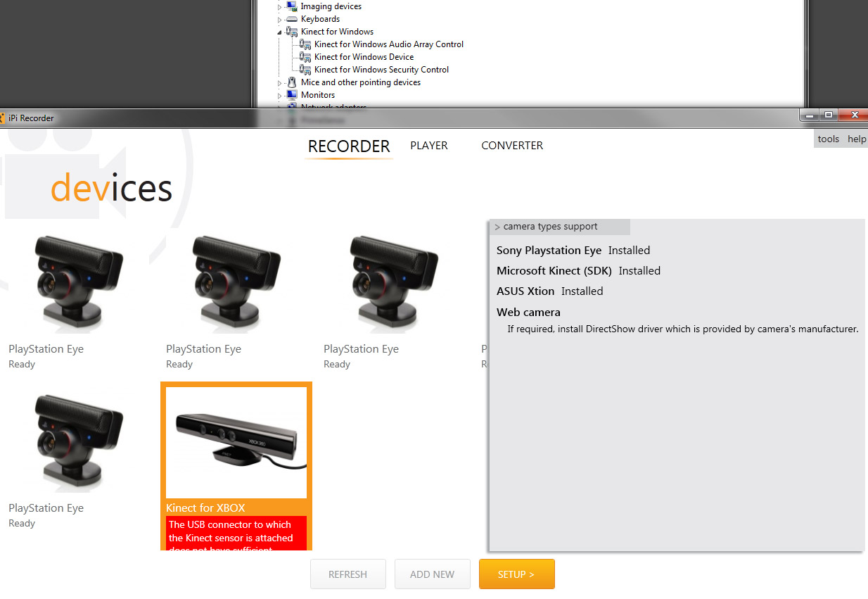Click 'Installed' next to ASUS Xtion
The height and width of the screenshot is (599, 868).
point(582,291)
